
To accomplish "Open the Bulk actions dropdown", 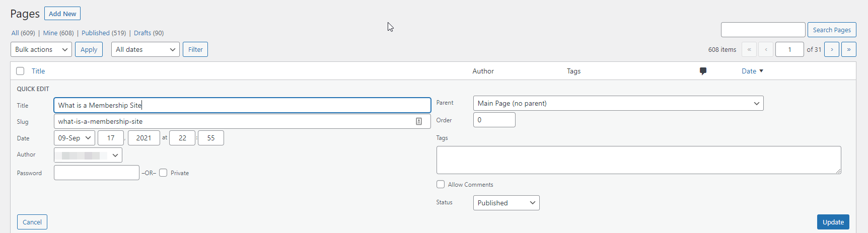I will pyautogui.click(x=41, y=49).
